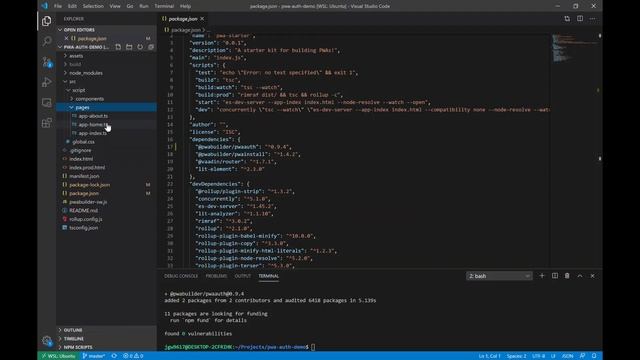
Task: Open rollup.config.js file
Action: pos(86,219)
